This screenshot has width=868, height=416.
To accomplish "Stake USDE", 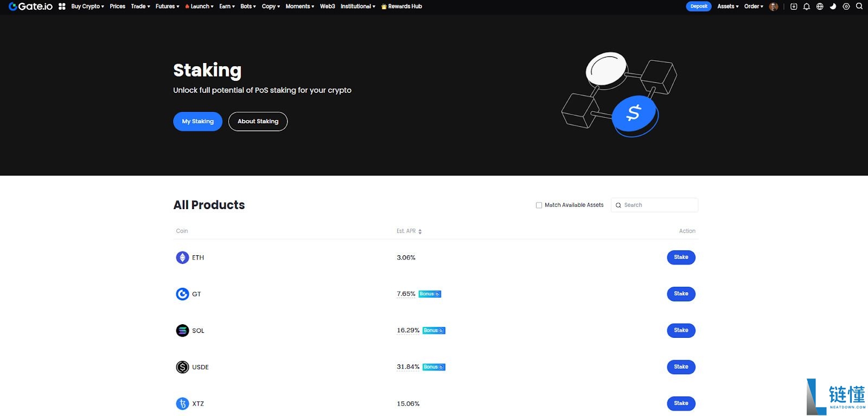I will pyautogui.click(x=681, y=367).
